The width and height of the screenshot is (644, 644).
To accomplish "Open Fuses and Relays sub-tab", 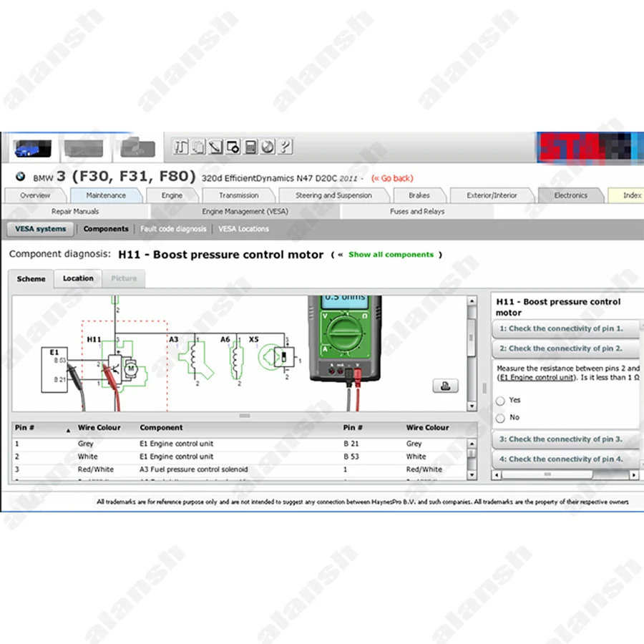I will point(417,212).
